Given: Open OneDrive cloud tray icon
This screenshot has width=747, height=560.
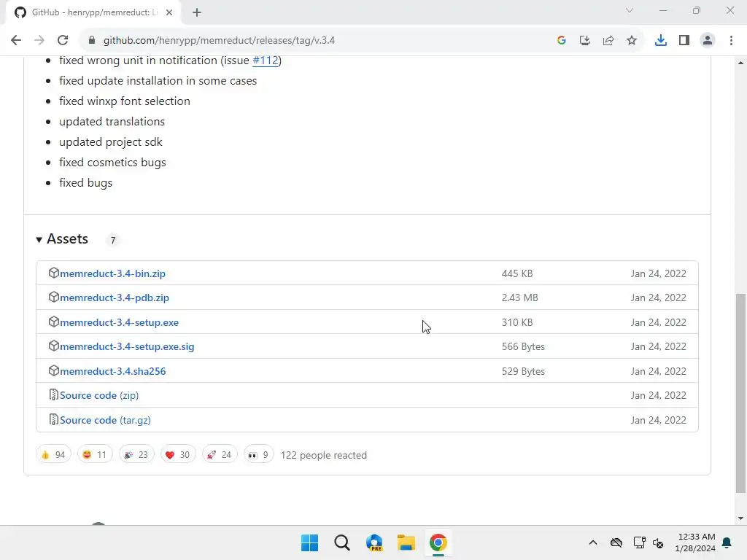Looking at the screenshot, I should tap(616, 542).
